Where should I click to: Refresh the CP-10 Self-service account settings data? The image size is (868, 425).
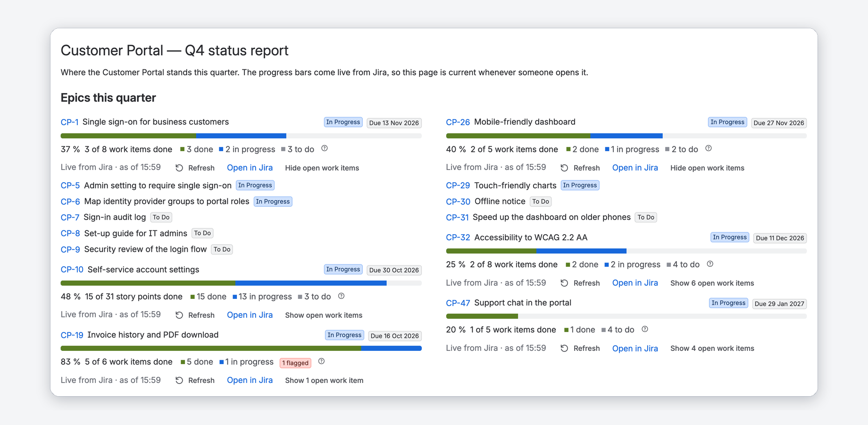pos(195,315)
